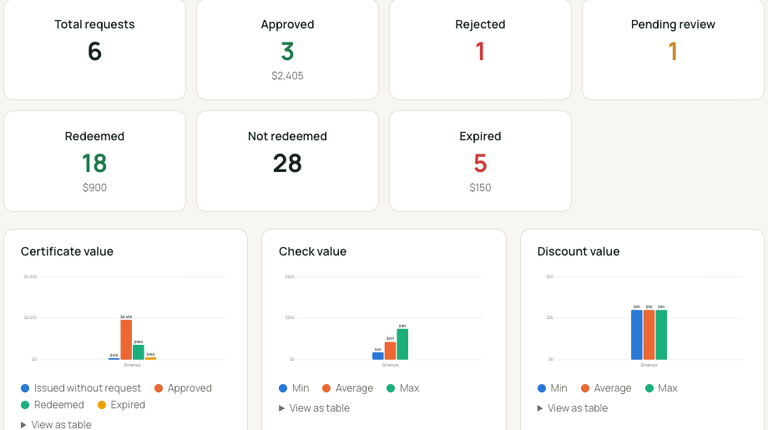Click the Certificate value chart title
The width and height of the screenshot is (768, 430).
tap(67, 251)
